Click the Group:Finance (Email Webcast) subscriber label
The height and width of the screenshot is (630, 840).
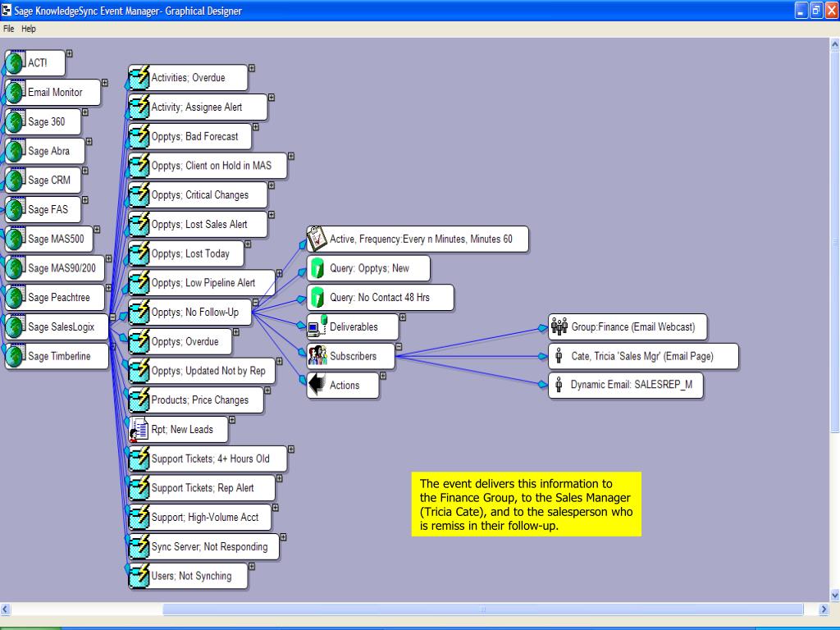(x=633, y=326)
